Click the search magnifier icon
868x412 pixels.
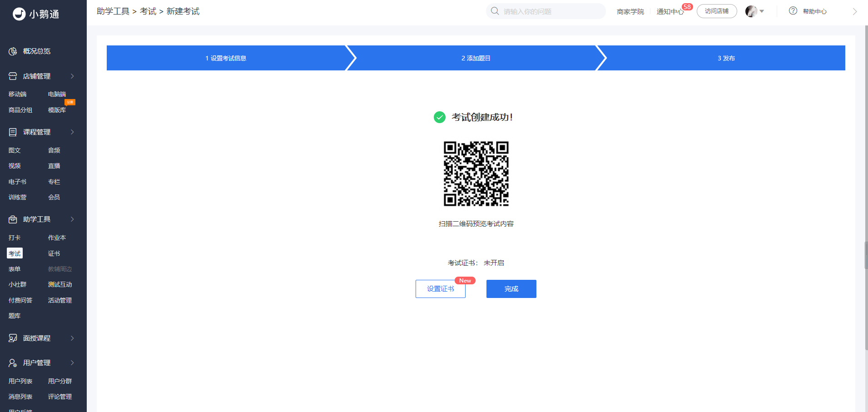point(495,11)
